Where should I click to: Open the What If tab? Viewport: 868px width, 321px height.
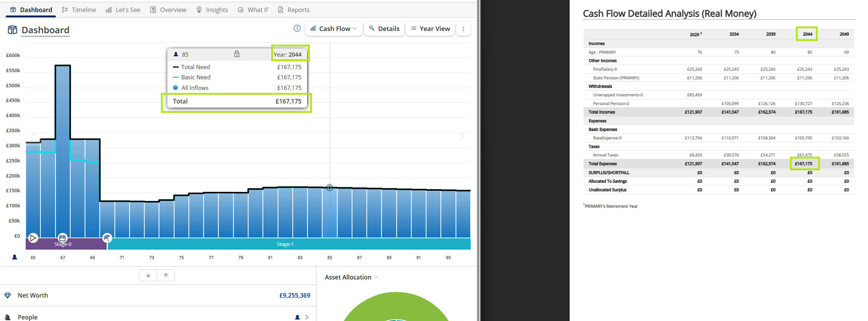(x=253, y=10)
